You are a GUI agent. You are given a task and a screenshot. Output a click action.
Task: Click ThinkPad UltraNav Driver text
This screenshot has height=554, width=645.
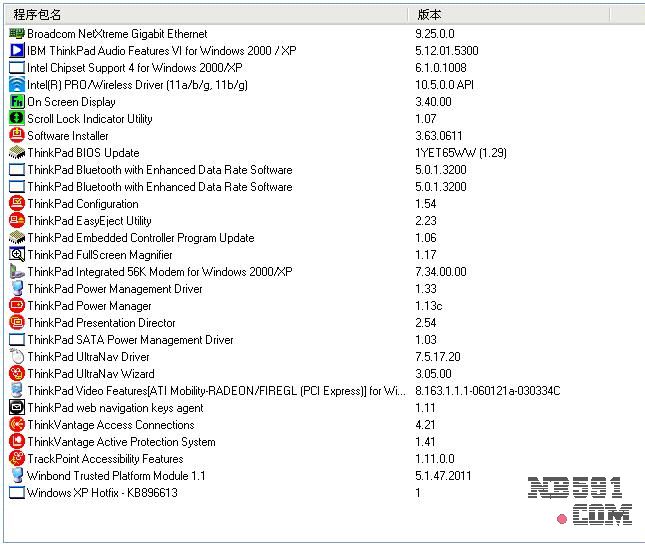click(x=88, y=357)
